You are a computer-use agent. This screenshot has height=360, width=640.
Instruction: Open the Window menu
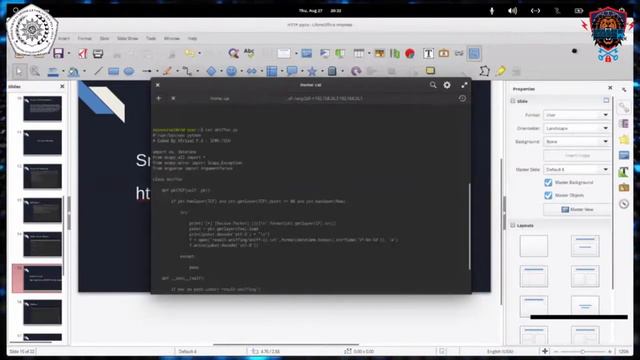click(x=172, y=38)
